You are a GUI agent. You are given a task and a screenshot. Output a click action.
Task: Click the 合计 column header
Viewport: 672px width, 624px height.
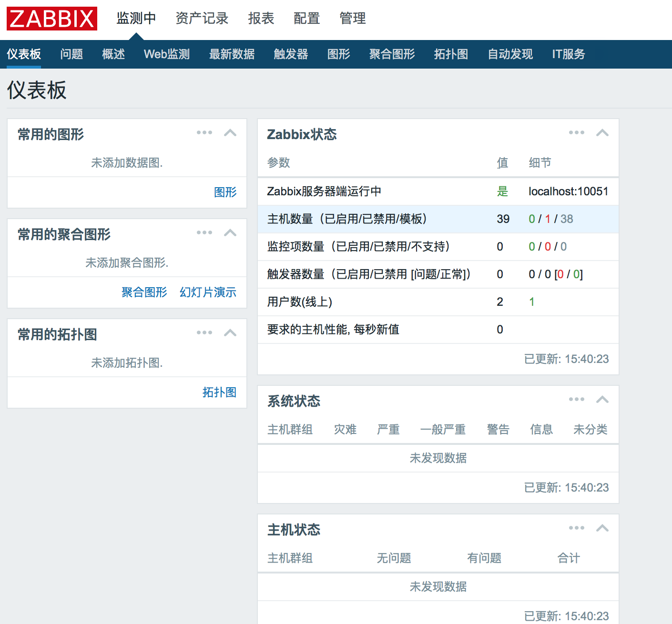569,558
